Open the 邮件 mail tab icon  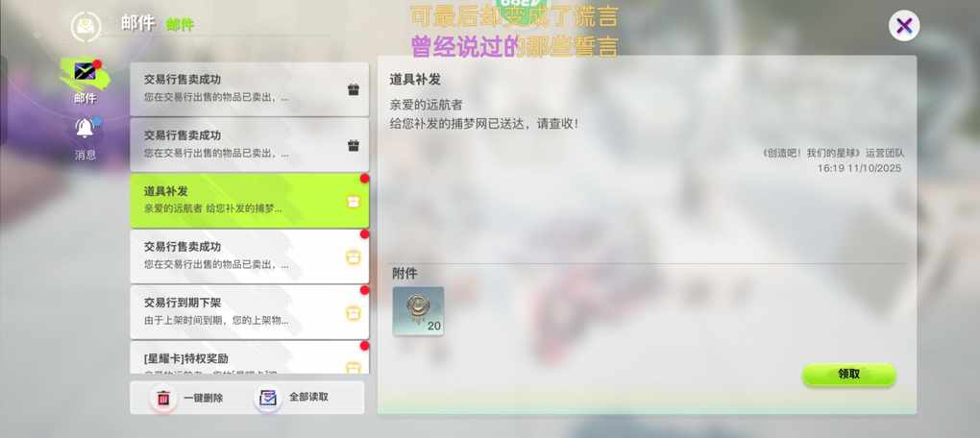click(x=85, y=72)
